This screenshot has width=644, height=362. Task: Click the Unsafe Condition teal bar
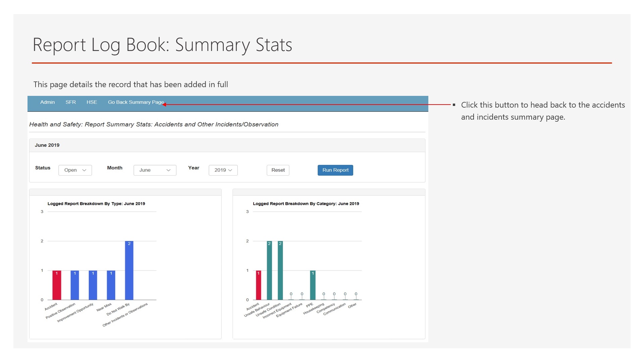[x=280, y=271]
